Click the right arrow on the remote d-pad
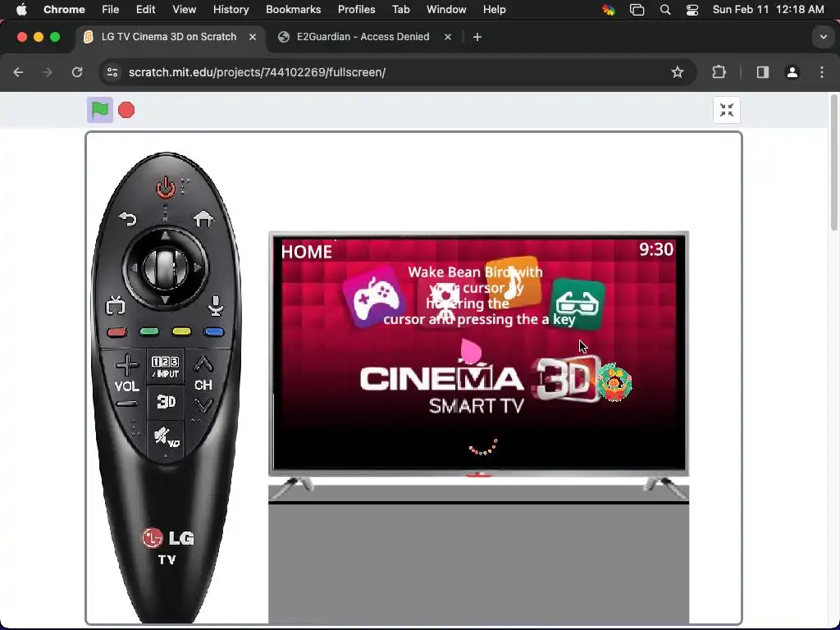 tap(197, 267)
